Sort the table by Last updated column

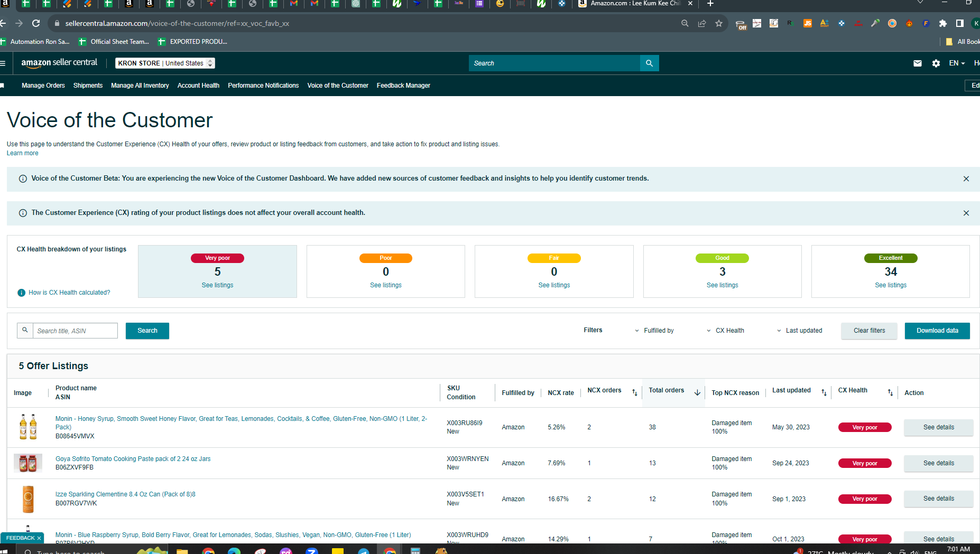pyautogui.click(x=824, y=392)
